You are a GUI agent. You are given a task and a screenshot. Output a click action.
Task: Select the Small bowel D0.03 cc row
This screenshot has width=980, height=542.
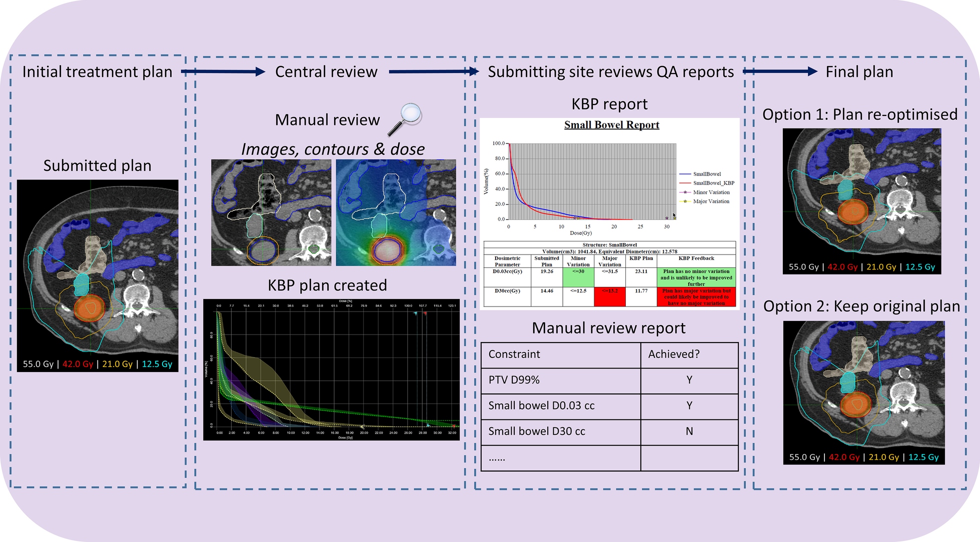point(609,406)
